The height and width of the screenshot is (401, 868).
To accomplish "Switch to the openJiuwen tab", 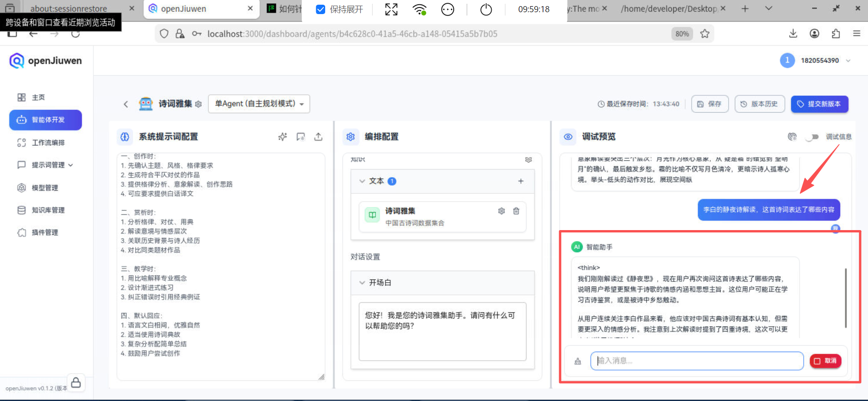I will 201,8.
